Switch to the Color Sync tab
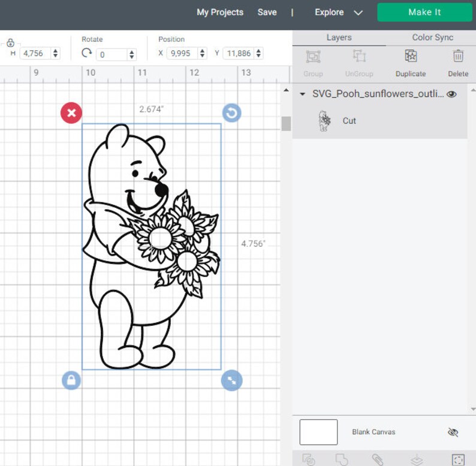Viewport: 476px width, 466px height. (x=433, y=38)
